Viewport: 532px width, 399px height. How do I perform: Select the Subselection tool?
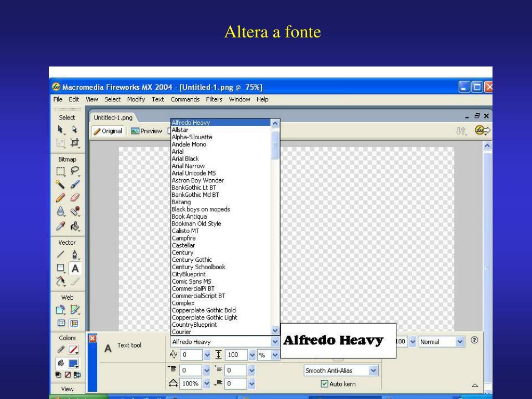(x=75, y=129)
